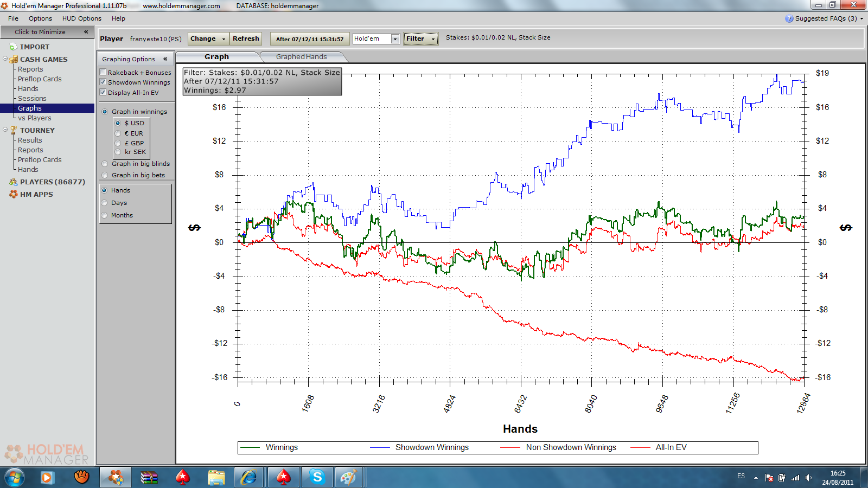Open the Help menu

click(118, 18)
